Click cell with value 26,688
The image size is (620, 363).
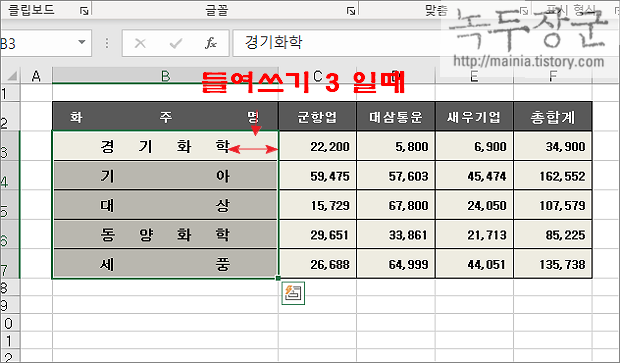[x=318, y=264]
